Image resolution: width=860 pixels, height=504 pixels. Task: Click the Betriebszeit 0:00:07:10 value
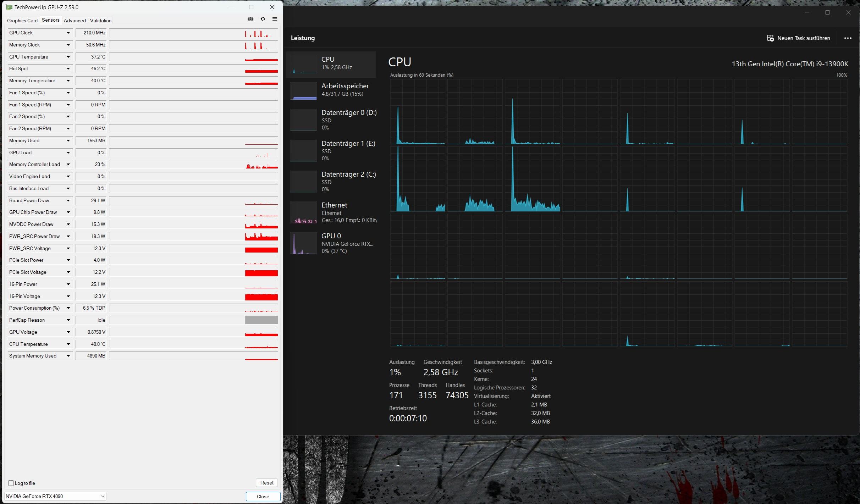tap(408, 418)
